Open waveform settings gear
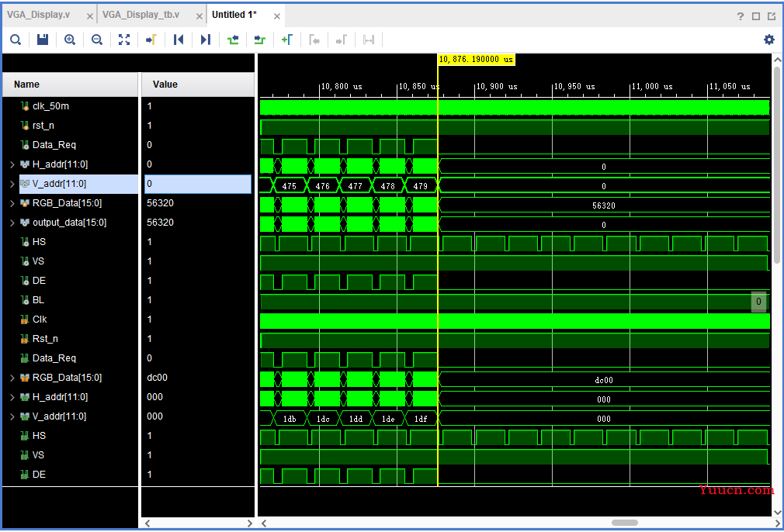This screenshot has height=532, width=784. pos(769,40)
